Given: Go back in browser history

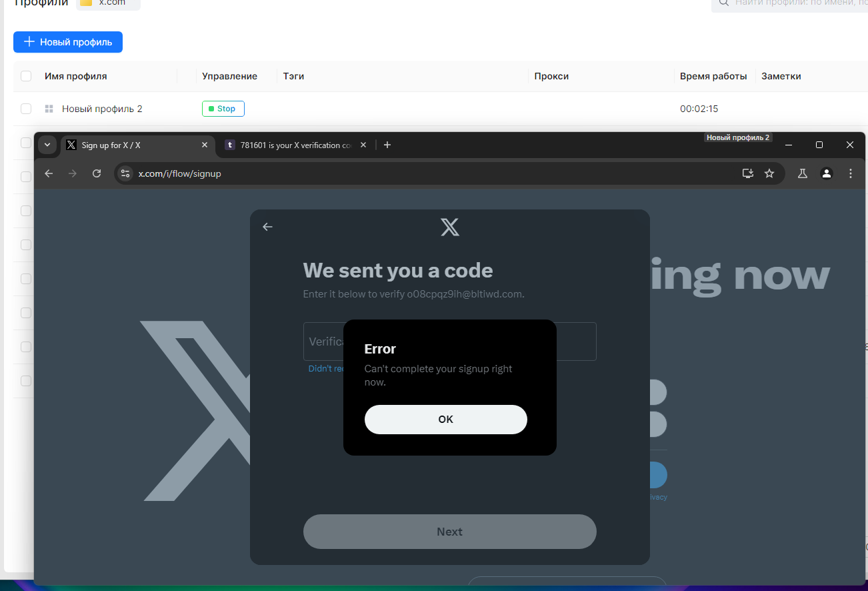Looking at the screenshot, I should coord(49,173).
